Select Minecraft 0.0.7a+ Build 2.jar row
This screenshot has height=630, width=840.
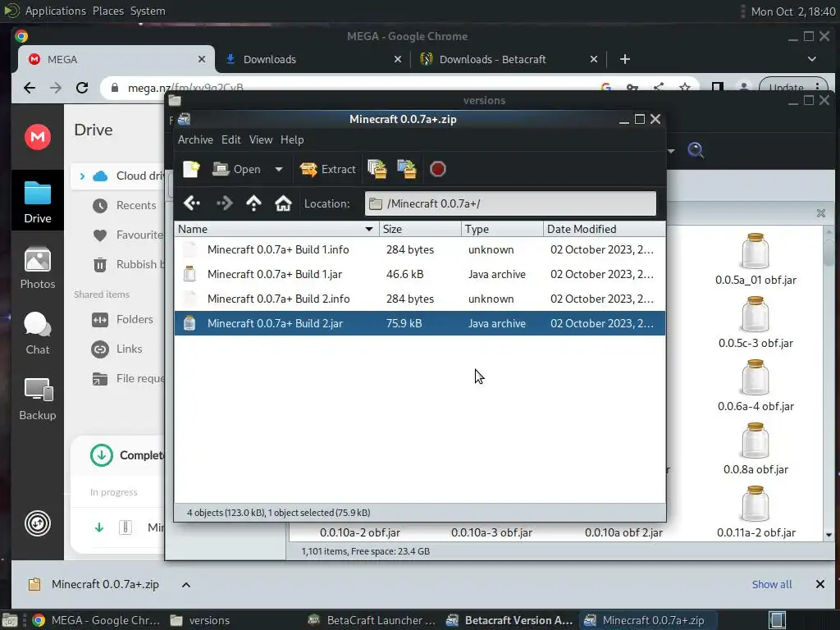coord(420,323)
